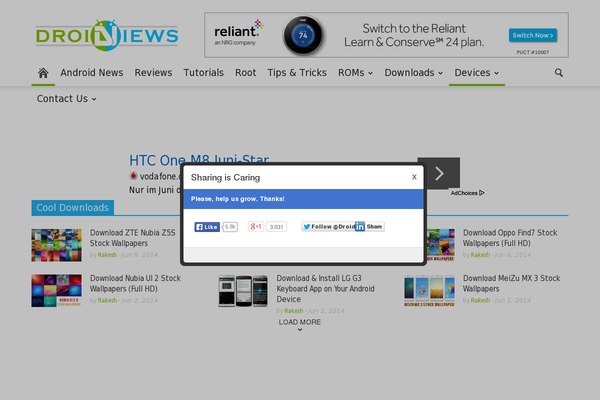Click the Google +1 button
Screen dimensions: 600x400
click(256, 227)
